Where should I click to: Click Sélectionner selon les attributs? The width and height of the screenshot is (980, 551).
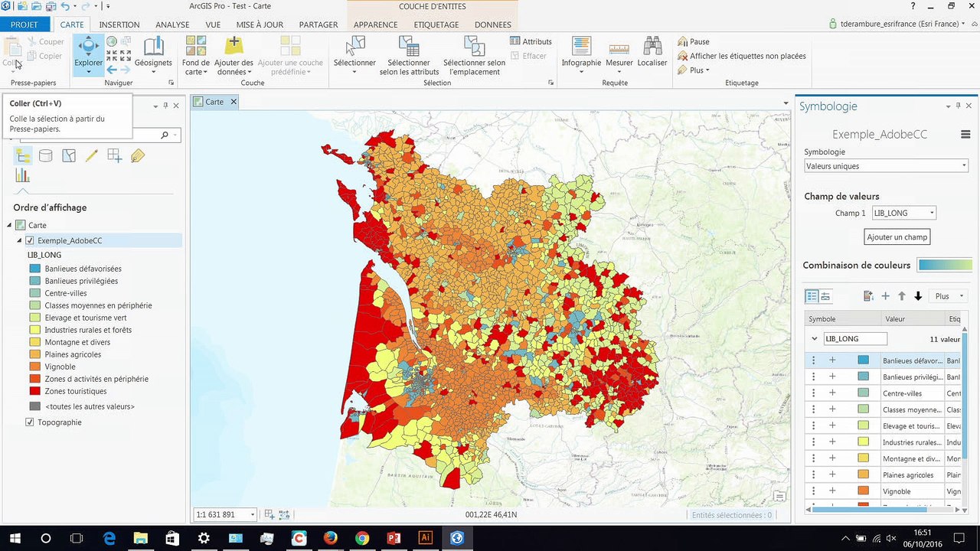click(x=410, y=55)
